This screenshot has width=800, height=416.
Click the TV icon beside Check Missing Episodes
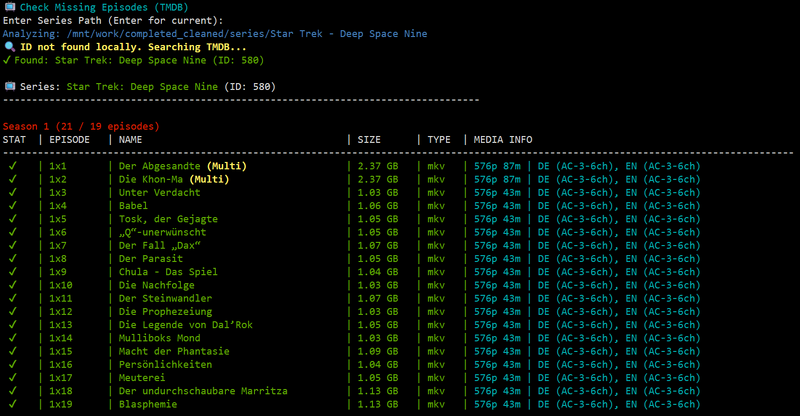[x=10, y=7]
